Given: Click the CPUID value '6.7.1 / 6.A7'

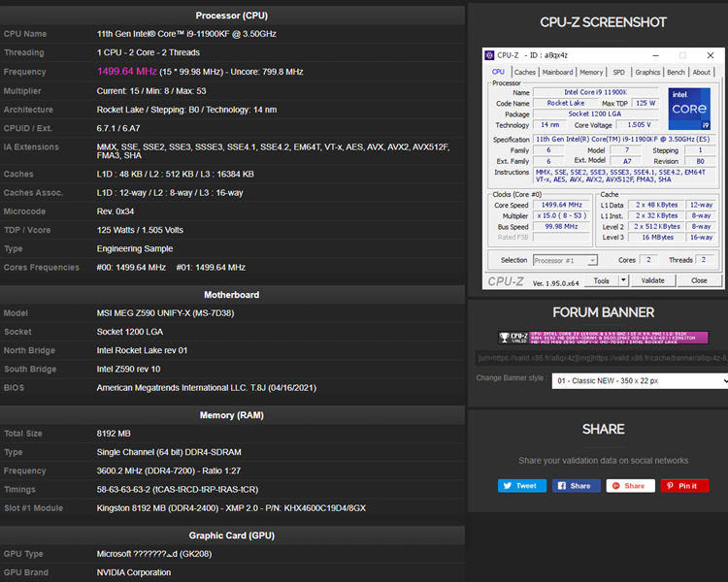Looking at the screenshot, I should pos(118,128).
